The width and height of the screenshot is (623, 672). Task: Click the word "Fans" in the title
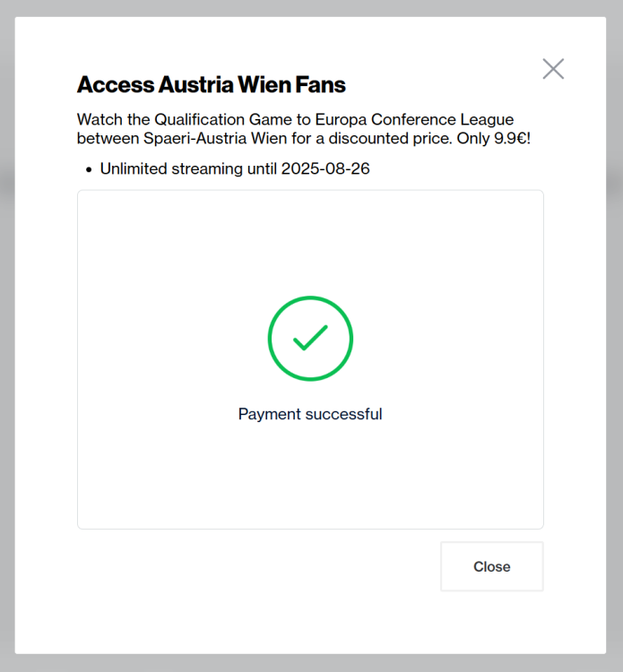pyautogui.click(x=320, y=85)
